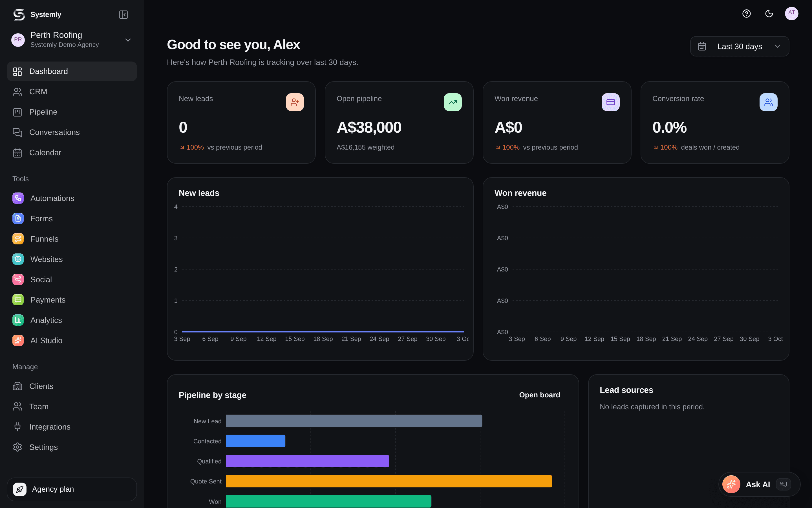Click 'No leads captured in this period.' text
Viewport: 812px width, 508px height.
(x=652, y=407)
